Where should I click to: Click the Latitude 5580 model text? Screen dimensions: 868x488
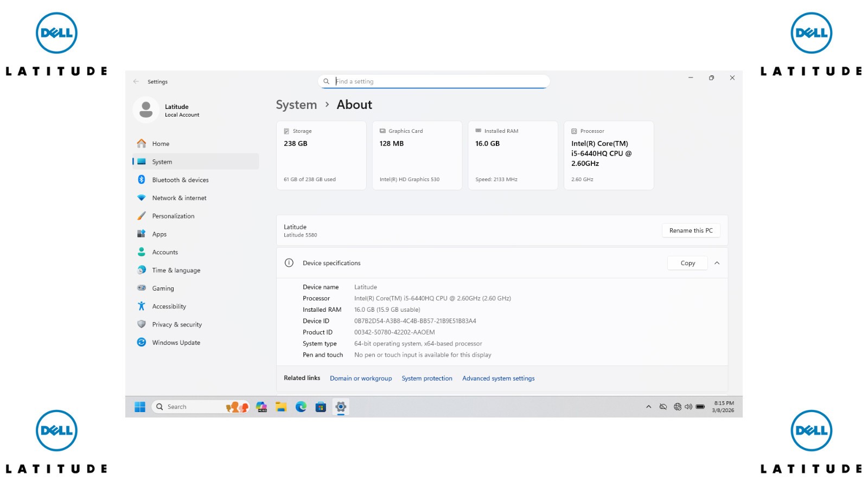click(301, 235)
